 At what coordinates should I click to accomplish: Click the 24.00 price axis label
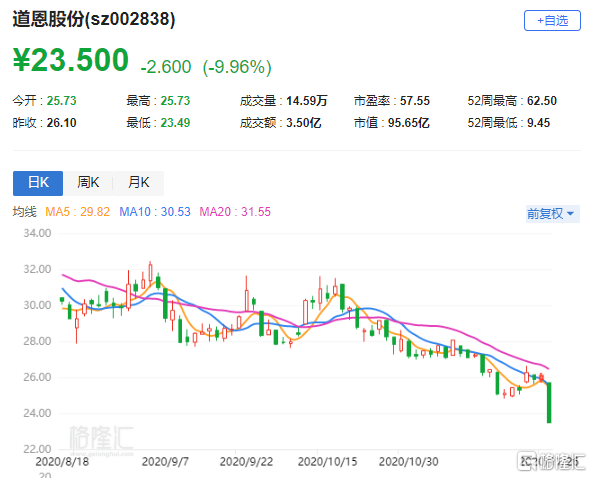(x=37, y=413)
